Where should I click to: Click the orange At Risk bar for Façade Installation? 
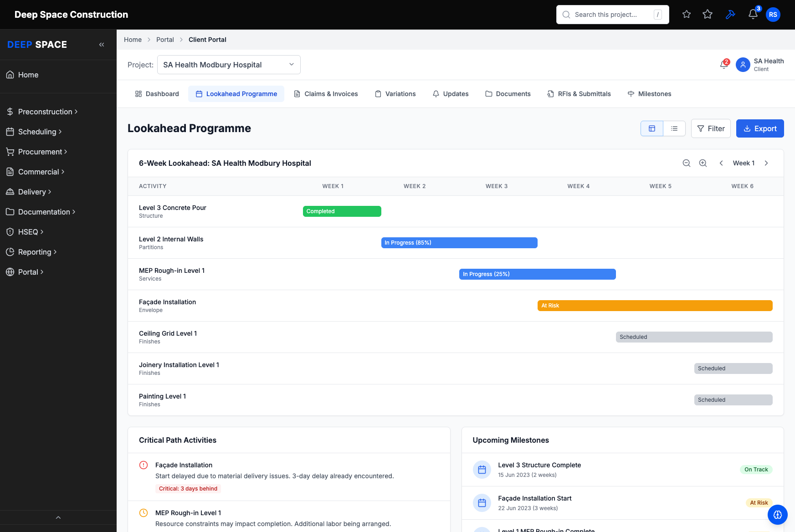(x=655, y=306)
